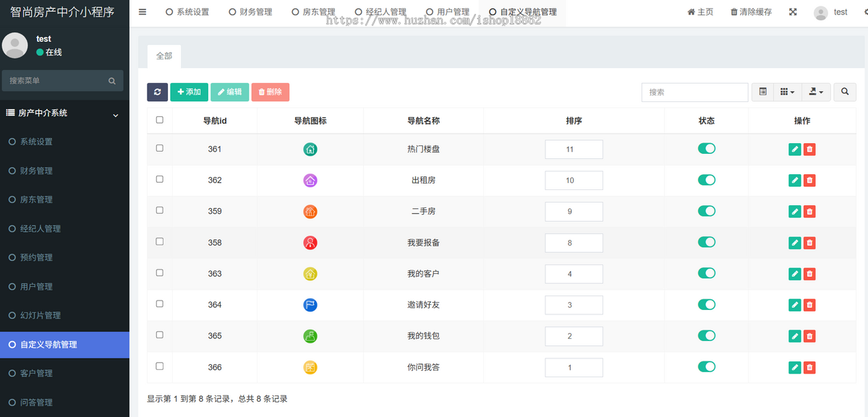
Task: Click the sidebar menu search magnifier
Action: coord(111,80)
